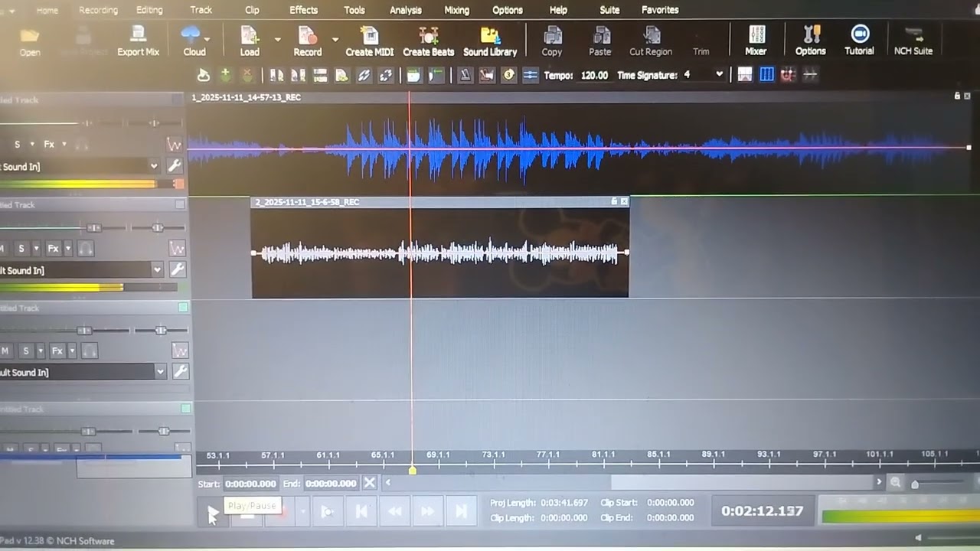Open the NCH Suite icon
The height and width of the screenshot is (551, 980).
click(x=913, y=41)
